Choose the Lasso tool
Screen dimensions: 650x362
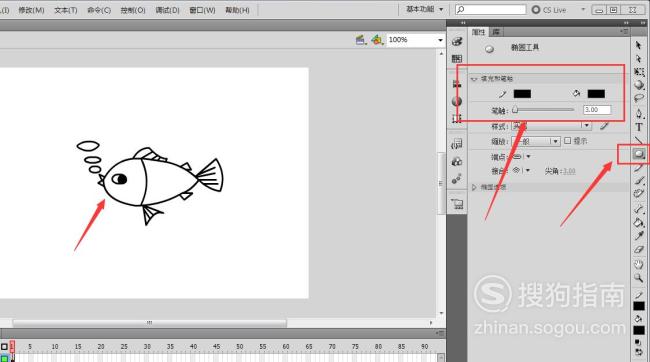[639, 99]
